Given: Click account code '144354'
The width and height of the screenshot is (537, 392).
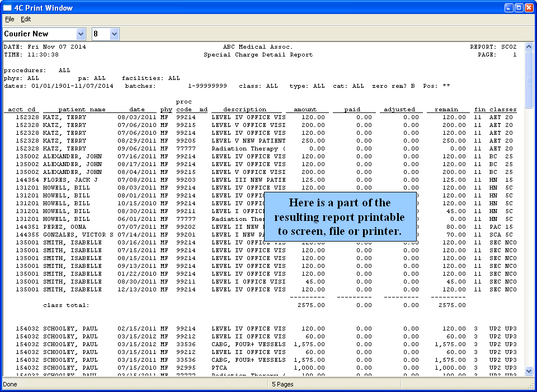Looking at the screenshot, I should (27, 180).
